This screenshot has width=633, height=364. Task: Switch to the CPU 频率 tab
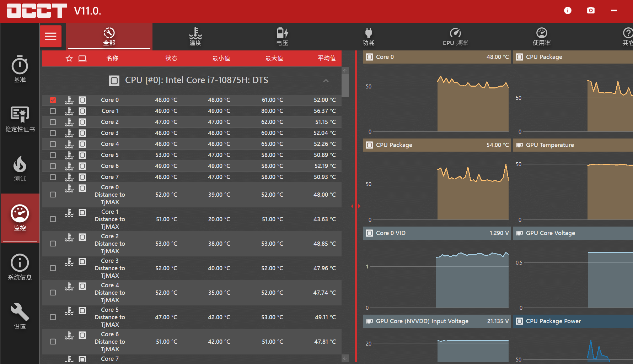pyautogui.click(x=455, y=36)
